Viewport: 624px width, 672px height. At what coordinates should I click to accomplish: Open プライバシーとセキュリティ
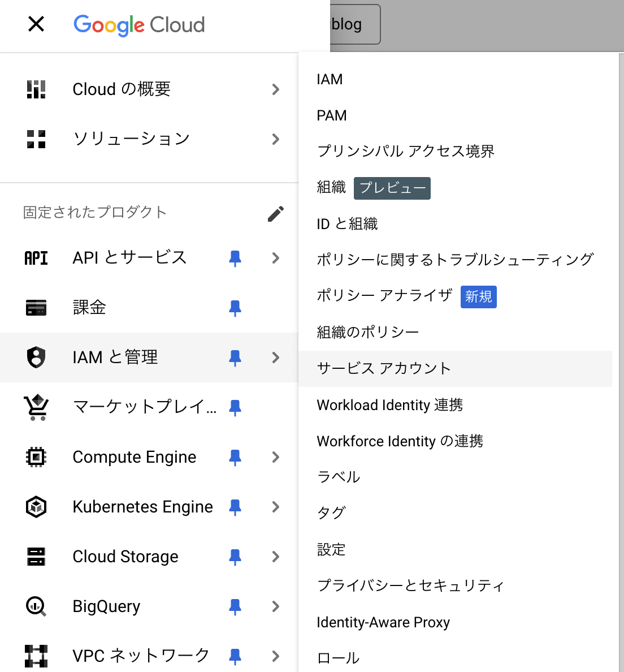pos(455,585)
